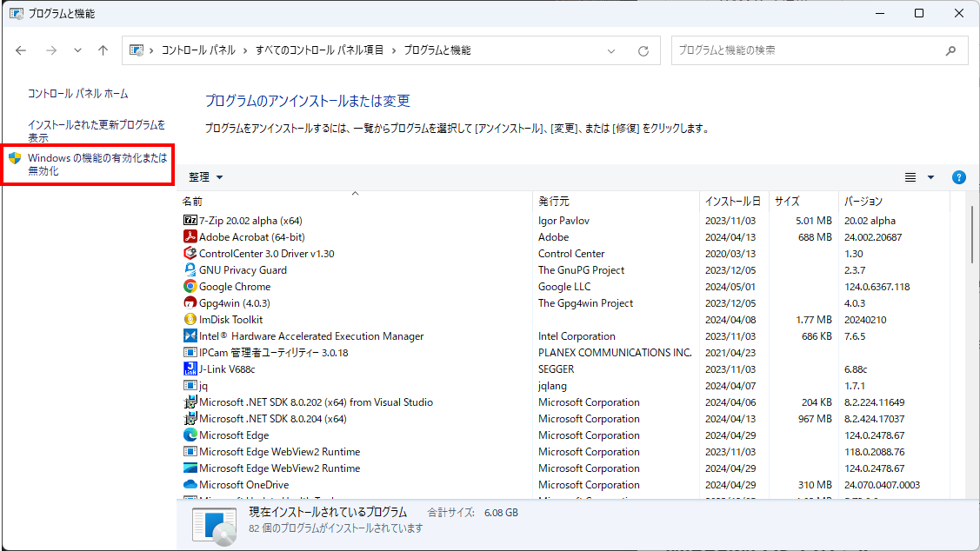This screenshot has height=551, width=980.
Task: Click the .NET SDK 8.0.202 icon
Action: click(190, 402)
